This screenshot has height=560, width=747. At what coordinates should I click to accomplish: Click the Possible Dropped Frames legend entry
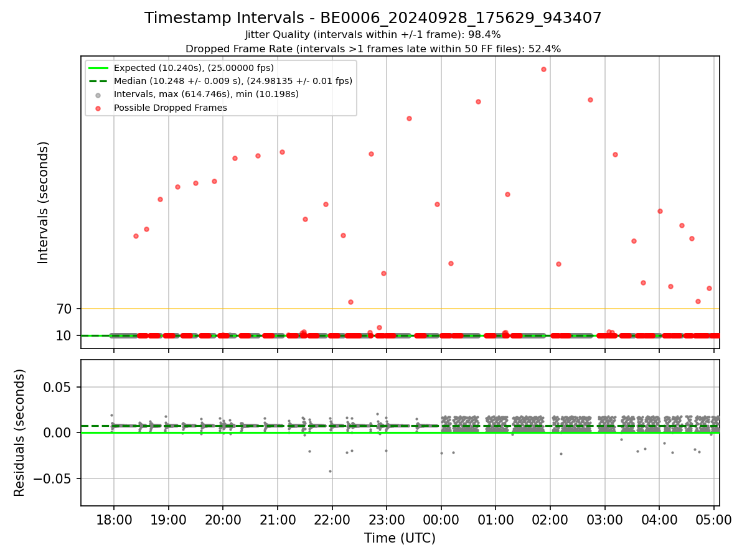[x=170, y=108]
